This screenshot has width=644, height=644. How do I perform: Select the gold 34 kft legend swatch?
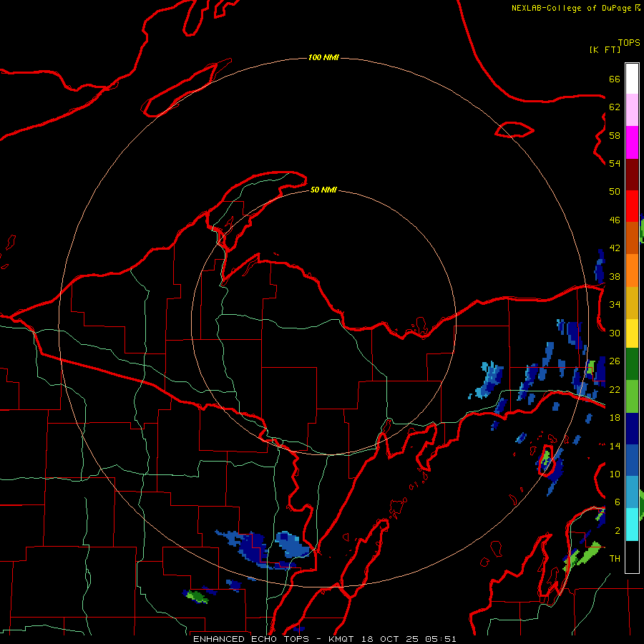tap(632, 303)
